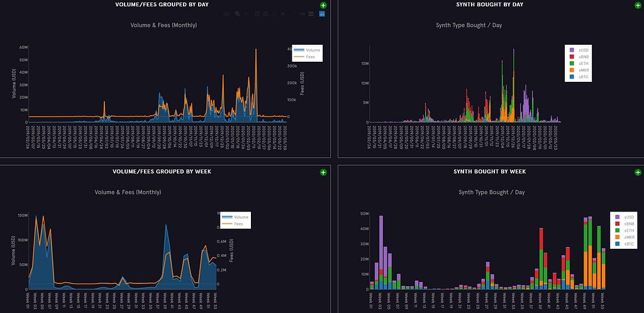The image size is (644, 313).
Task: Click the Synth Bought By Week heading
Action: point(489,171)
